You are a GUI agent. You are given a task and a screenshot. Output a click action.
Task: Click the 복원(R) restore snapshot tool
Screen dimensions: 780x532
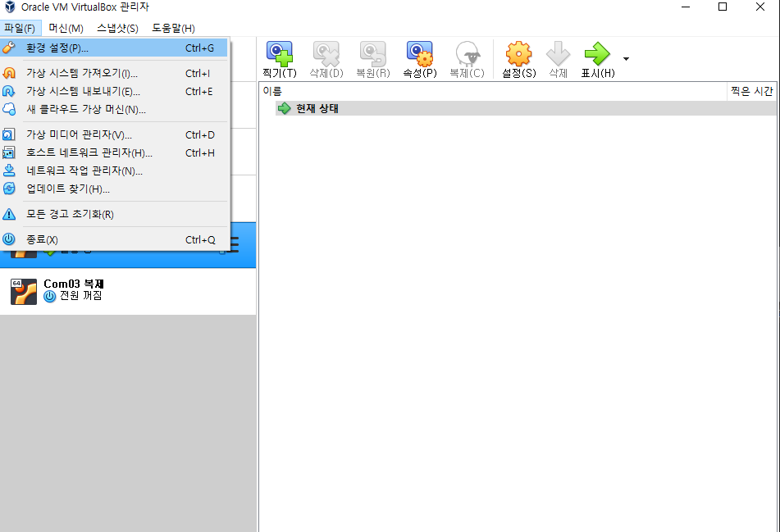point(373,60)
